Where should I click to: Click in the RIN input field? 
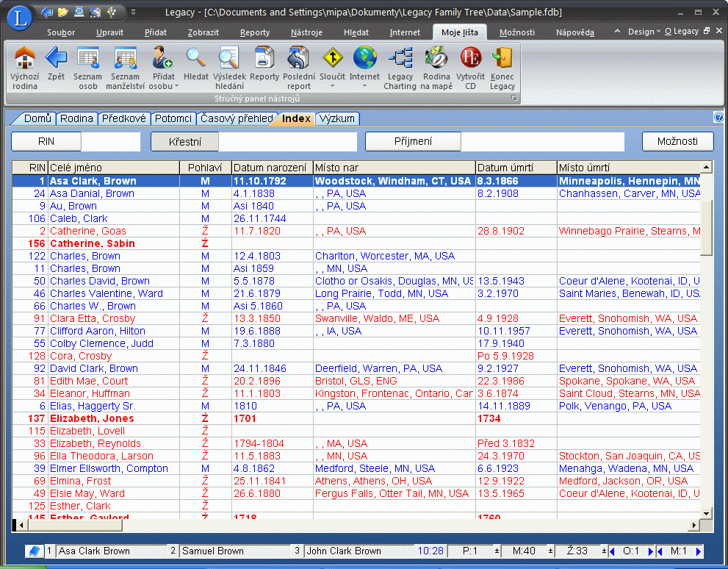point(110,141)
